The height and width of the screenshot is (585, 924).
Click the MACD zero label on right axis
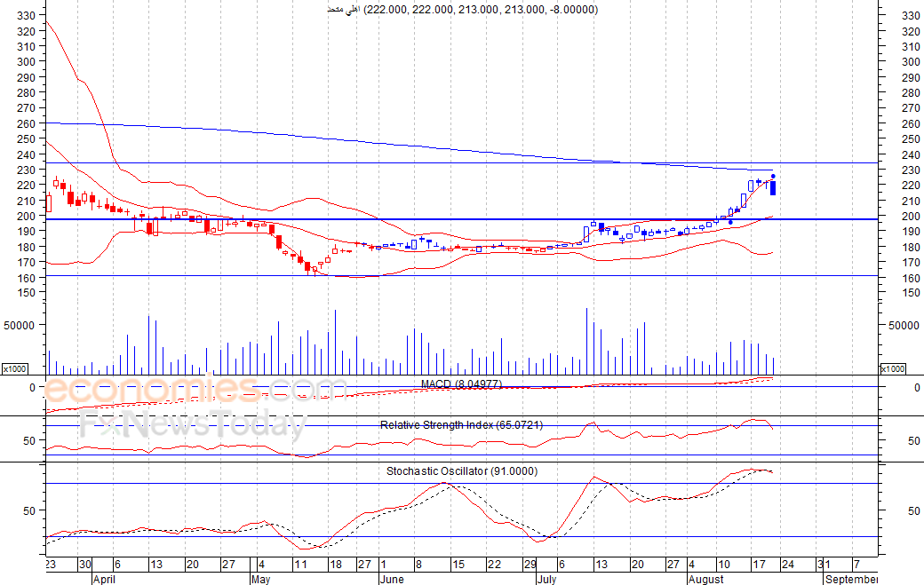916,387
